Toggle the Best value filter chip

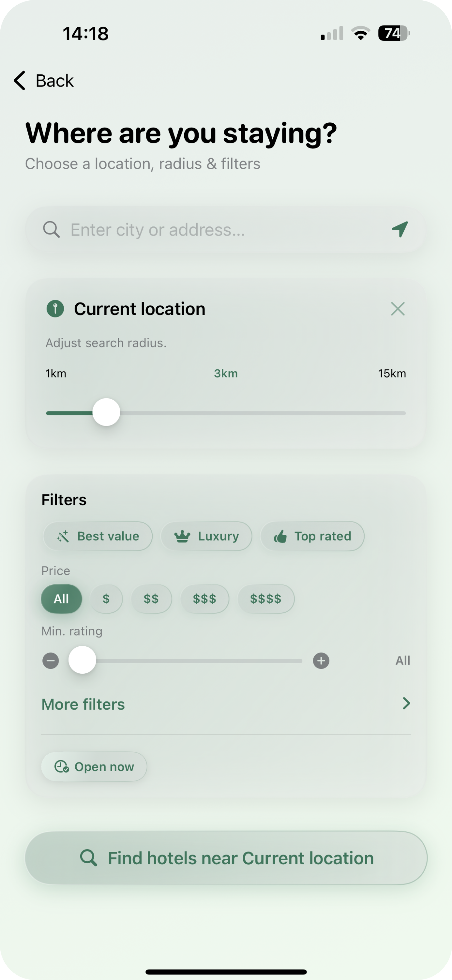click(98, 536)
